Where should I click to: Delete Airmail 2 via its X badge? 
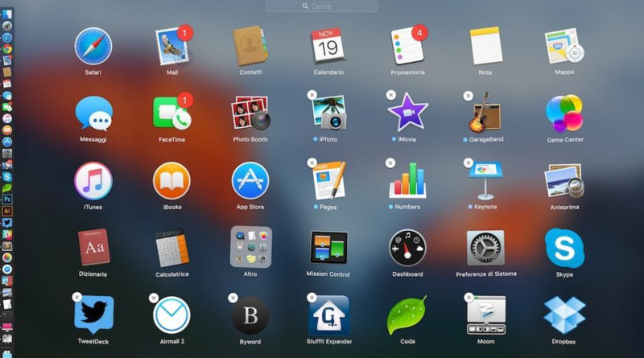coord(154,298)
